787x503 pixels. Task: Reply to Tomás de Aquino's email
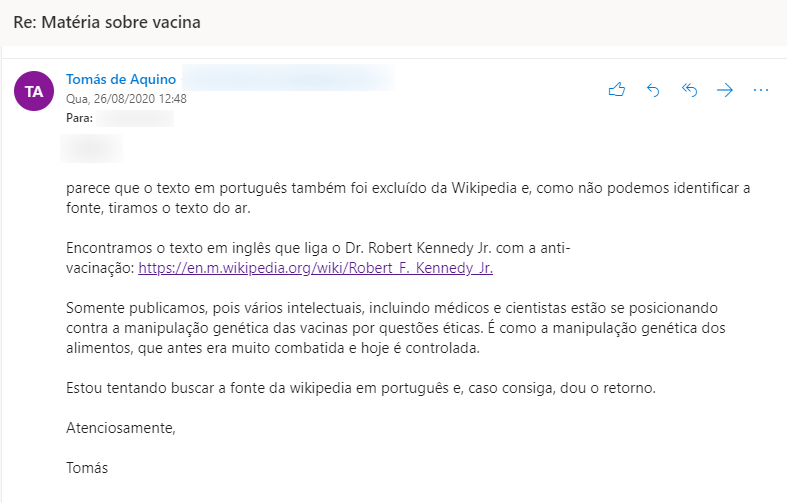point(653,90)
